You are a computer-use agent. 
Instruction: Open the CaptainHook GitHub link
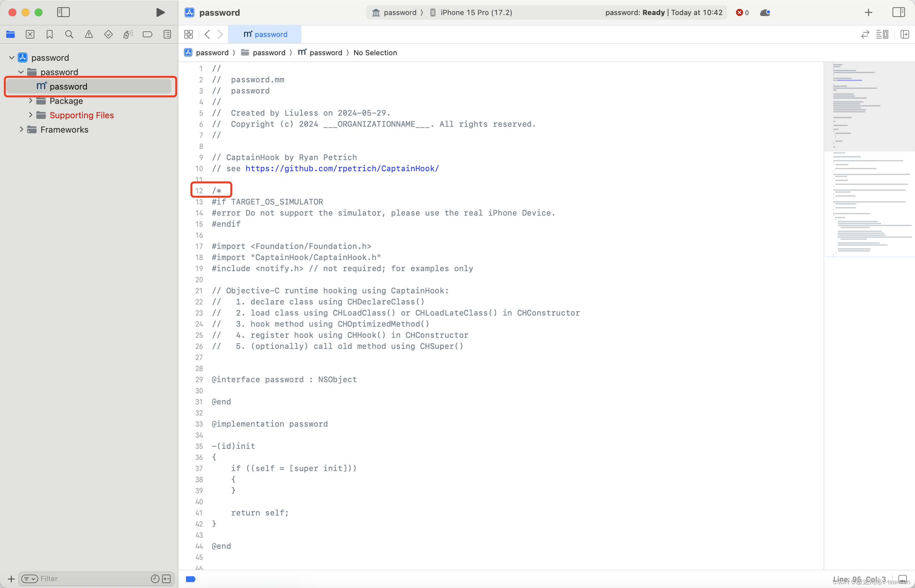pyautogui.click(x=342, y=168)
